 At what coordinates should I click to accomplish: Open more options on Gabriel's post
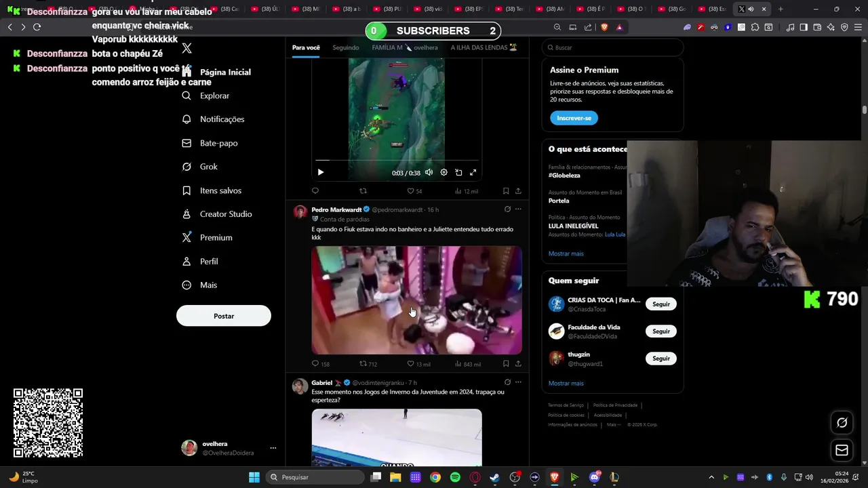click(x=518, y=382)
